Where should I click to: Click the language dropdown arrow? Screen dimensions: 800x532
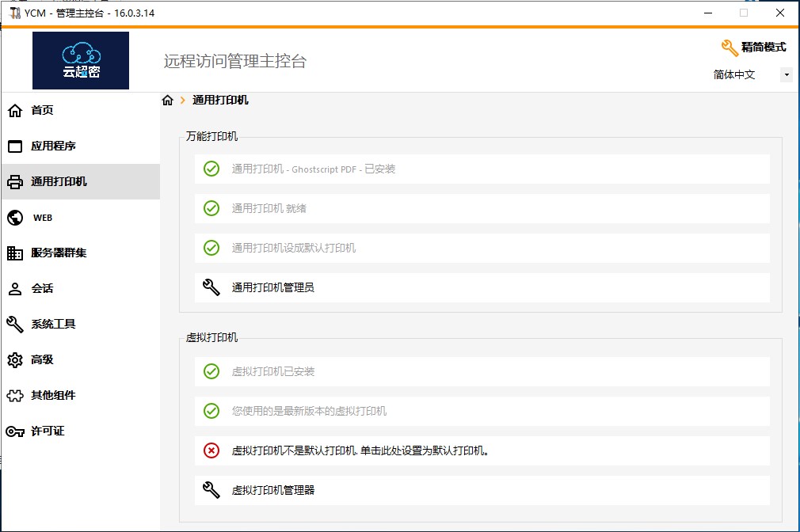pyautogui.click(x=787, y=75)
